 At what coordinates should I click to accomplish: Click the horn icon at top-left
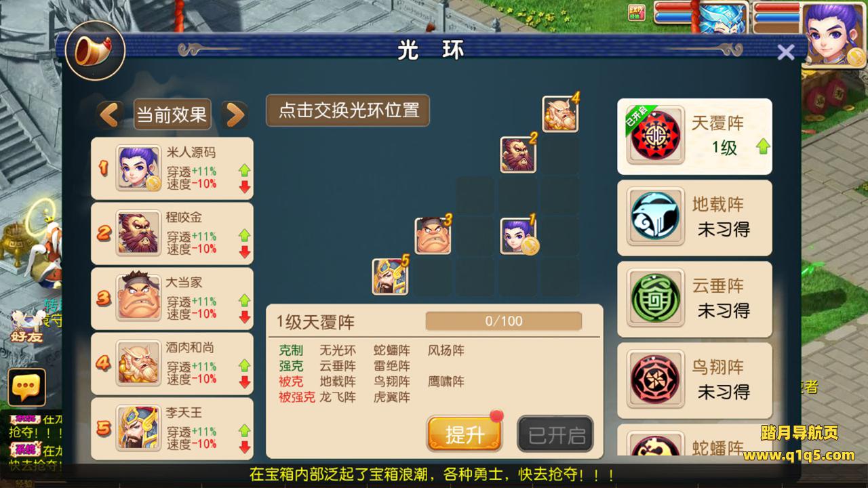95,50
